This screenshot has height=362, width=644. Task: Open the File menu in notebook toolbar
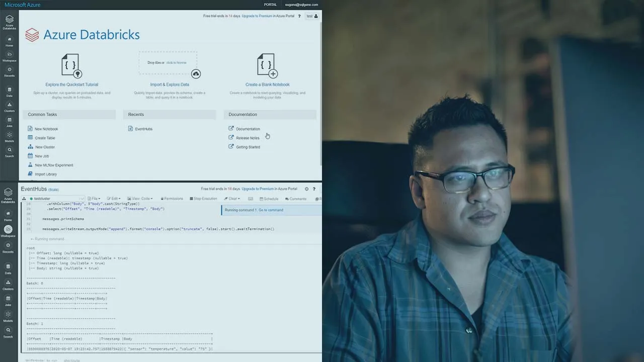94,199
